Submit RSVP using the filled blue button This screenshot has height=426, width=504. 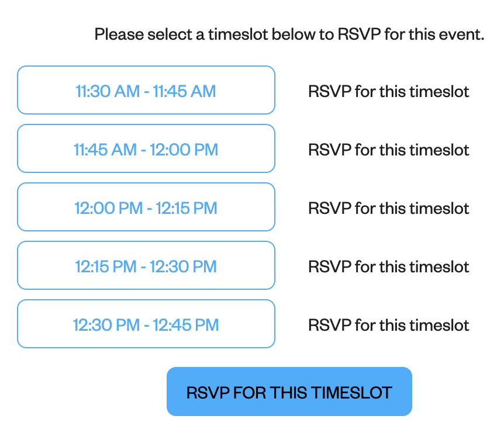(289, 392)
